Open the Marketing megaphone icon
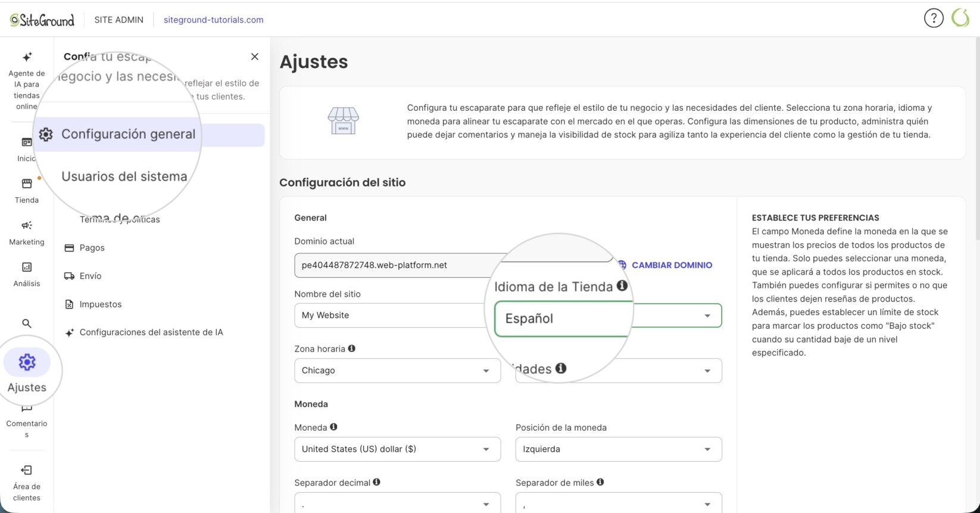 point(27,225)
